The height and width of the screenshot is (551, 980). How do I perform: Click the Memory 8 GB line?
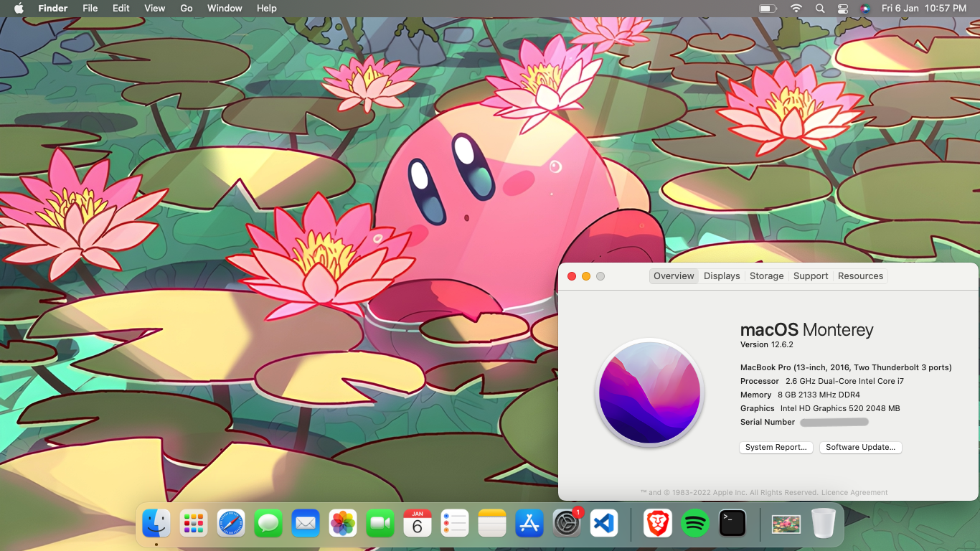pos(800,395)
